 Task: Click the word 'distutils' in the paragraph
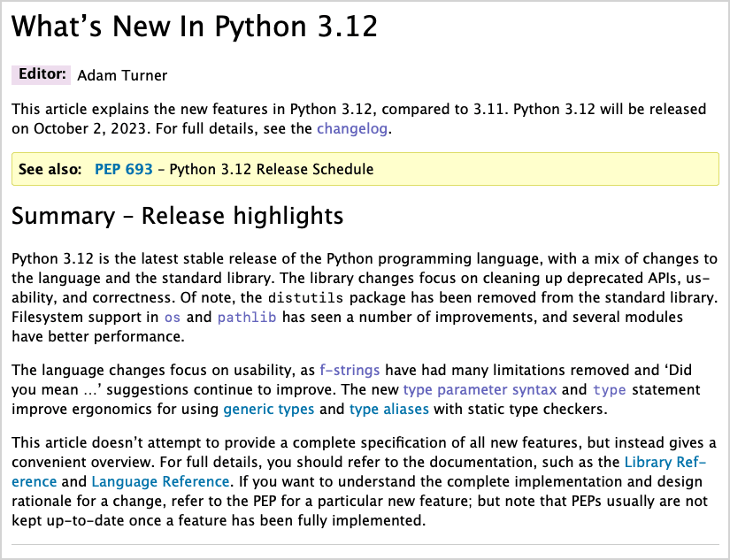(x=306, y=298)
